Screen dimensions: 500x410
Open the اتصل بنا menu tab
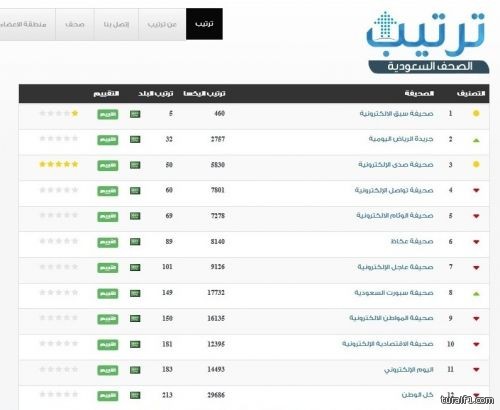116,24
